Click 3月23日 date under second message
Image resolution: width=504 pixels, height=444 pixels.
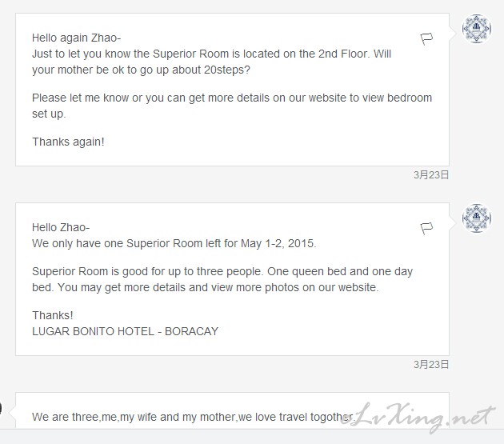(x=430, y=365)
